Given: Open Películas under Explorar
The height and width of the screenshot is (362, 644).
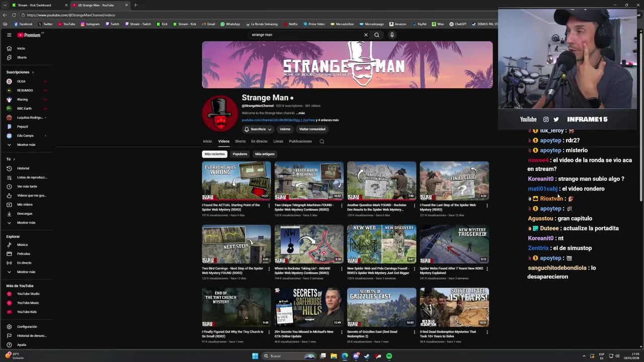Looking at the screenshot, I should [25, 254].
